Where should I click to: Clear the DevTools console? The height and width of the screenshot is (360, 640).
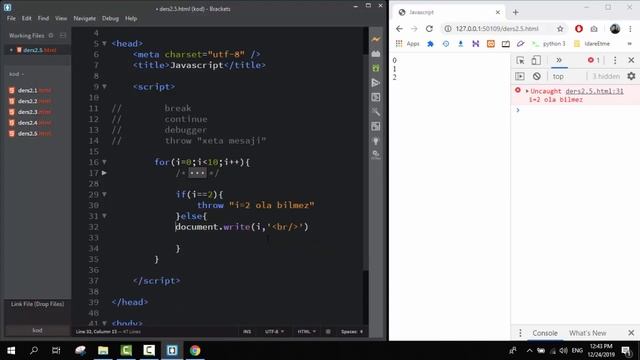[536, 76]
